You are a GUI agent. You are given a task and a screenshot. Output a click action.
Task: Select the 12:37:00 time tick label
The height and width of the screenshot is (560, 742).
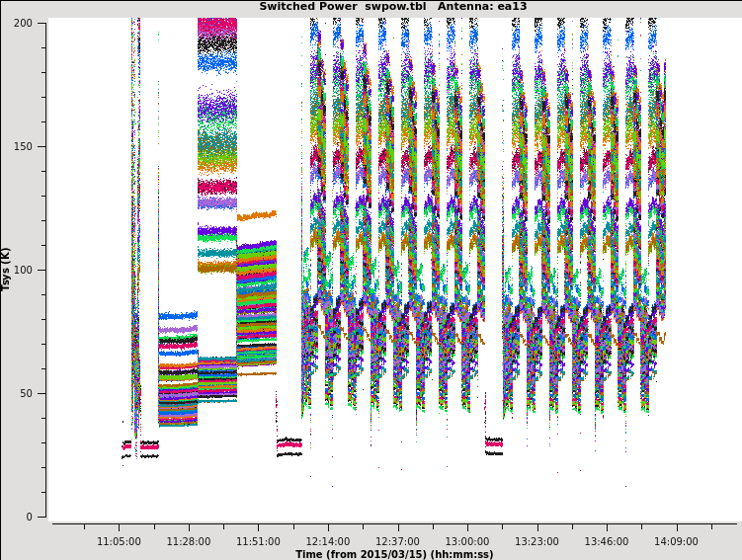click(x=397, y=541)
